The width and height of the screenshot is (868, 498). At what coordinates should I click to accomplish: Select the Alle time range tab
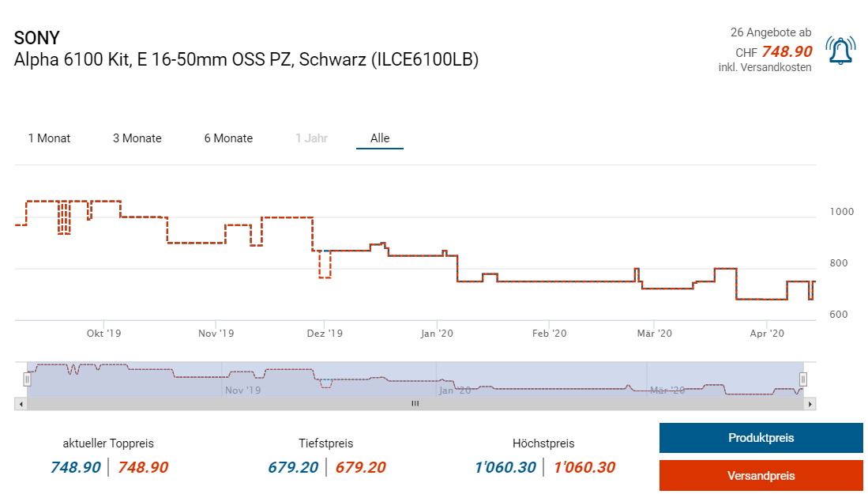click(x=380, y=138)
